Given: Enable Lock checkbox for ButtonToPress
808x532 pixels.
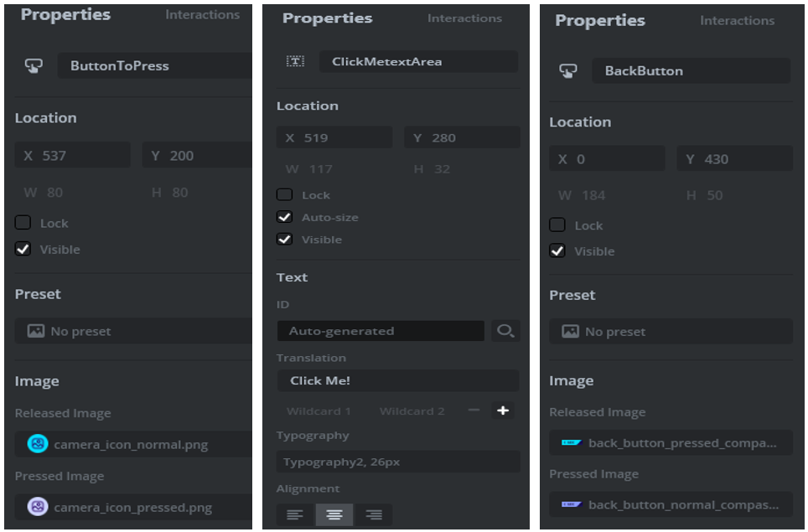Looking at the screenshot, I should pyautogui.click(x=23, y=223).
